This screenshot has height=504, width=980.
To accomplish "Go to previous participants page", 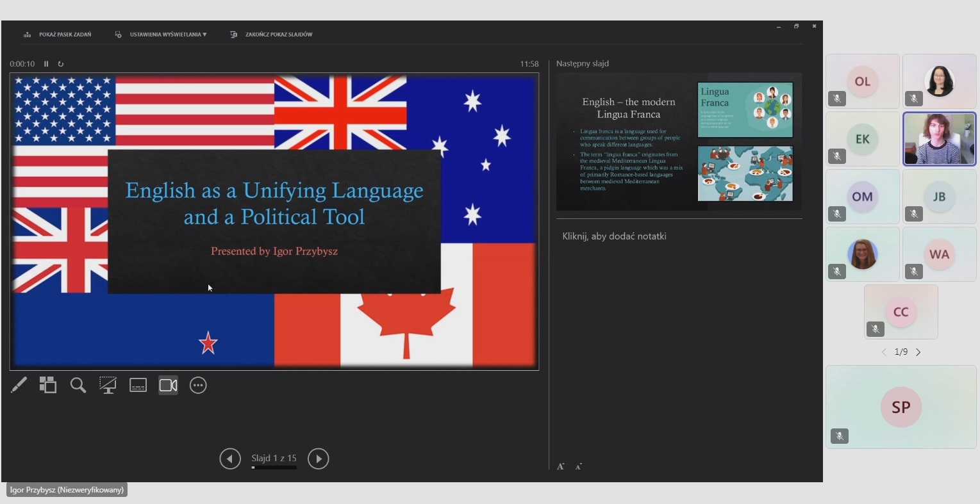I will (x=884, y=352).
